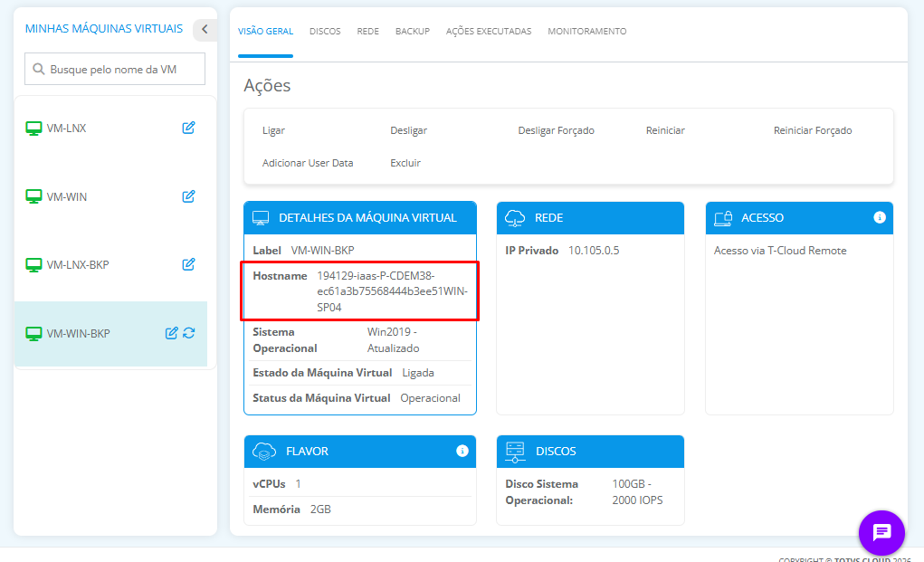Focus the Busque pelo nome da VM field
The image size is (924, 562).
pyautogui.click(x=115, y=69)
